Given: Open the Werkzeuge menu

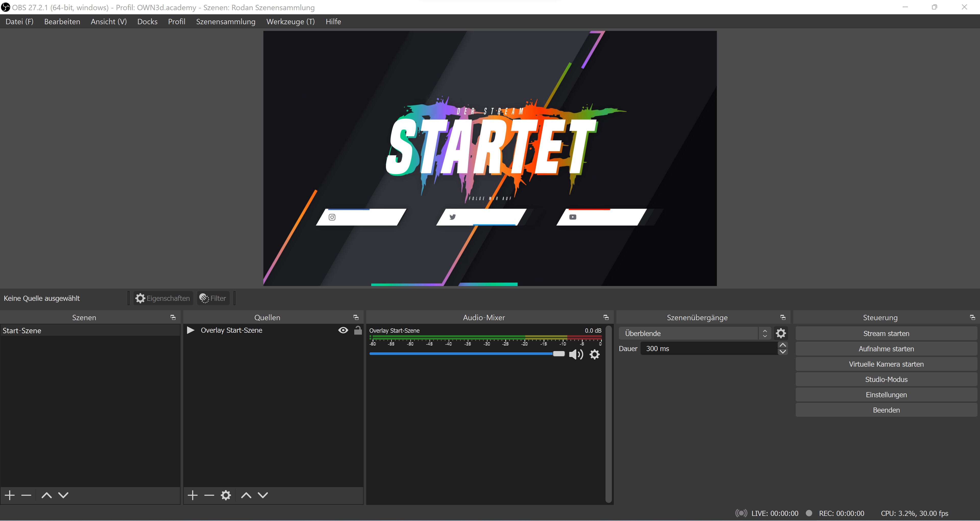Looking at the screenshot, I should point(290,21).
